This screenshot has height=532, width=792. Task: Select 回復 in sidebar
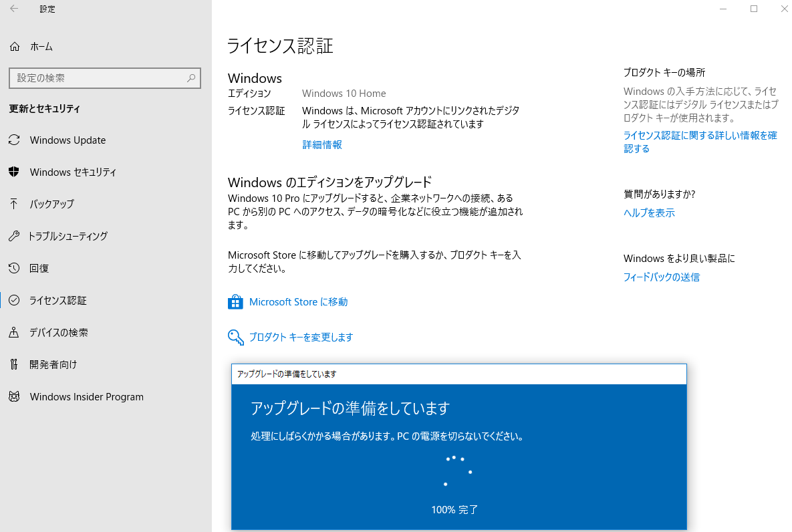click(39, 268)
